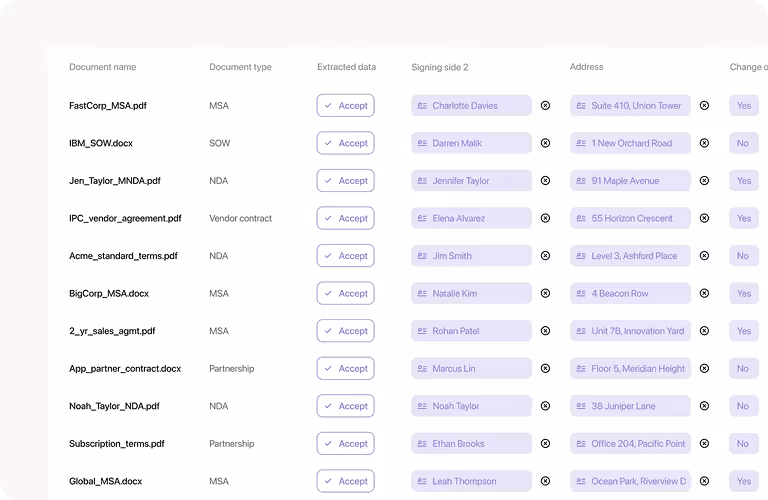
Task: Accept extracted data for FastCorp_MSA.pdf
Action: [x=345, y=105]
